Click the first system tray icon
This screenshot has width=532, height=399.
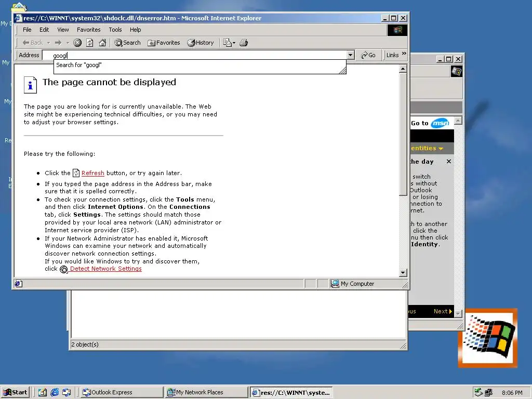478,393
